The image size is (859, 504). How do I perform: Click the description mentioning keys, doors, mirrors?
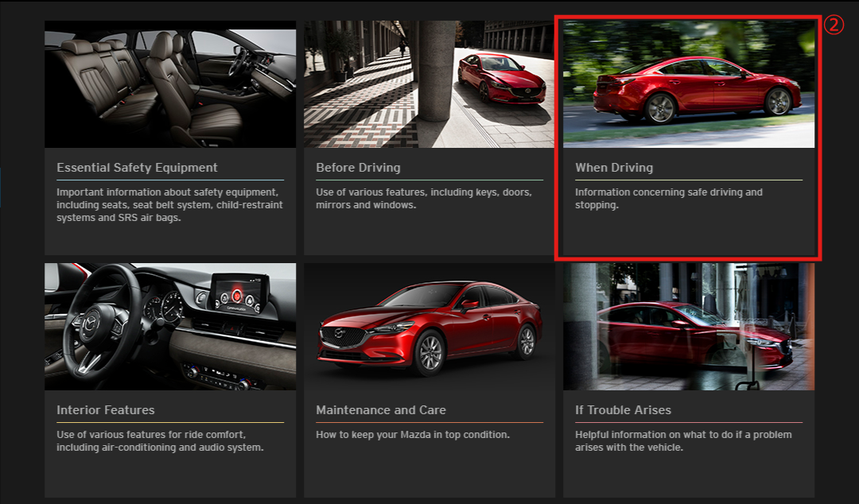424,199
